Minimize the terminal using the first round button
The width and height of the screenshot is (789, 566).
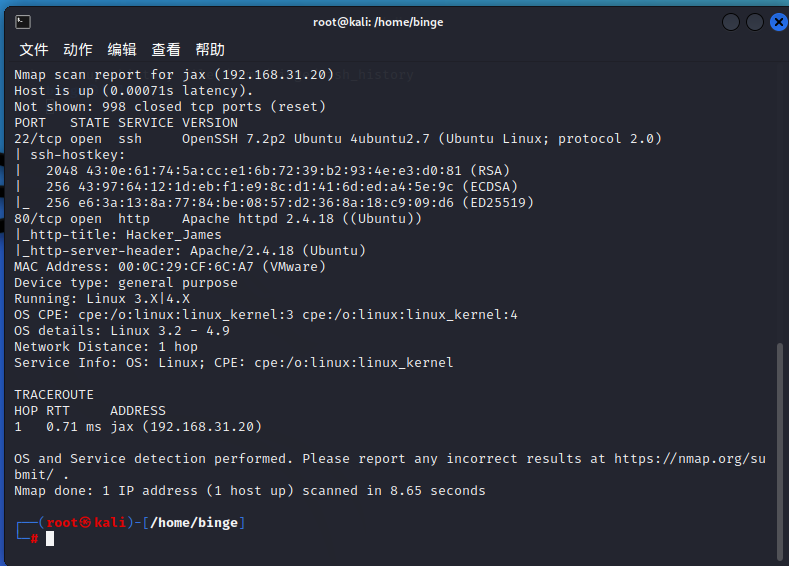[x=731, y=22]
